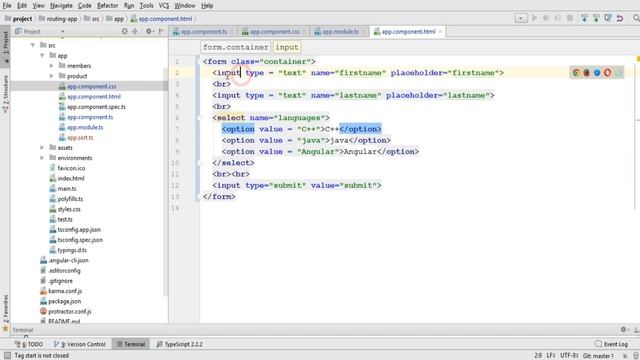Open run configuration dropdown in toolbar
The width and height of the screenshot is (640, 360).
click(521, 18)
